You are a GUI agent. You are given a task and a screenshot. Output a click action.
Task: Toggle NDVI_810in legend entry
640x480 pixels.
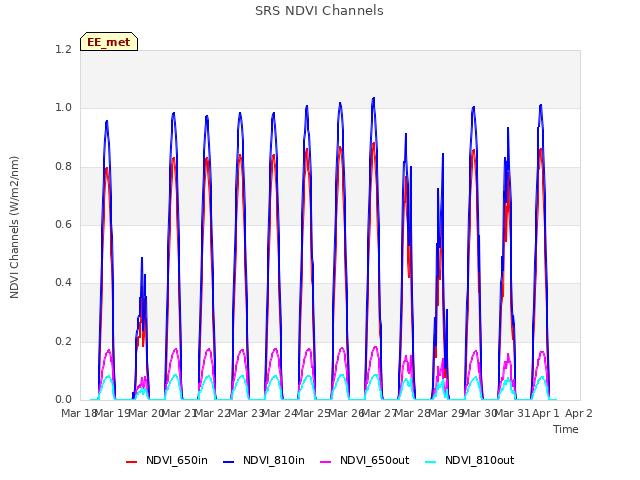coord(264,460)
